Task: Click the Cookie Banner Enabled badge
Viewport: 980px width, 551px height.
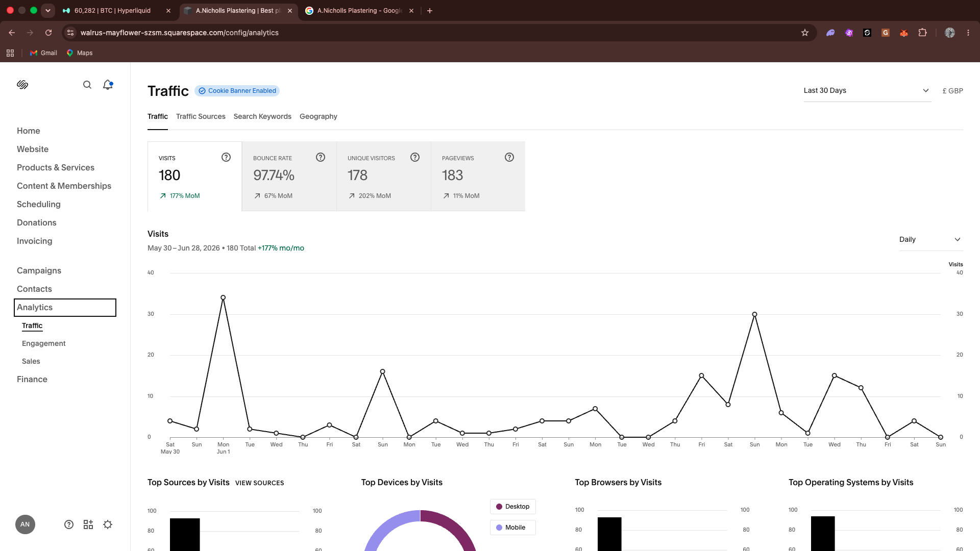Action: tap(237, 91)
